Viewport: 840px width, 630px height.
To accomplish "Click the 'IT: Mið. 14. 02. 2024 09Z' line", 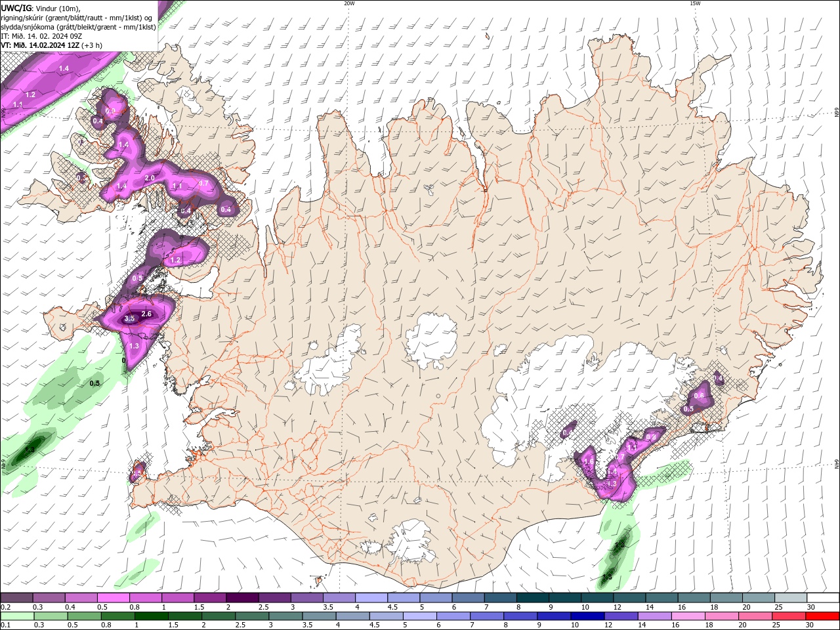I will point(41,36).
